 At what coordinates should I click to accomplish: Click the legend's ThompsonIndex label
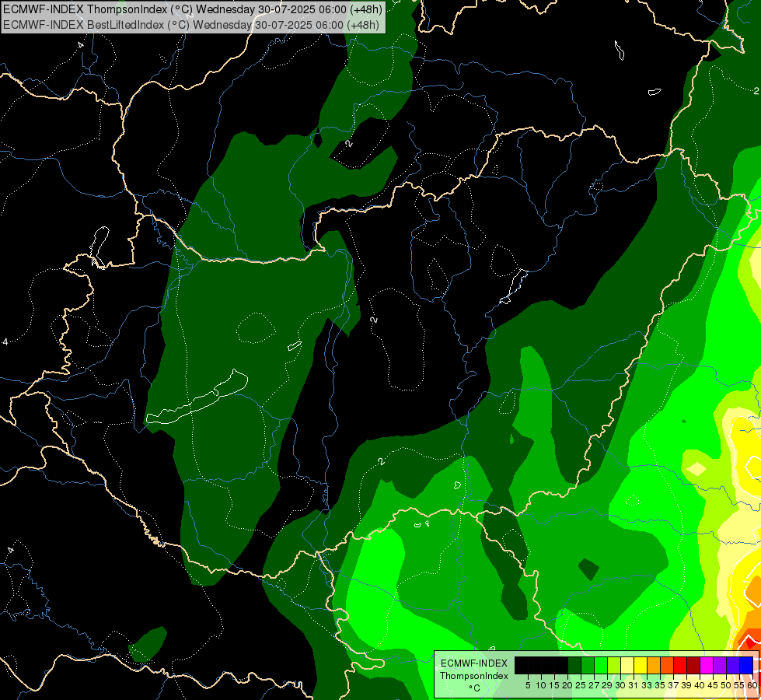[474, 676]
